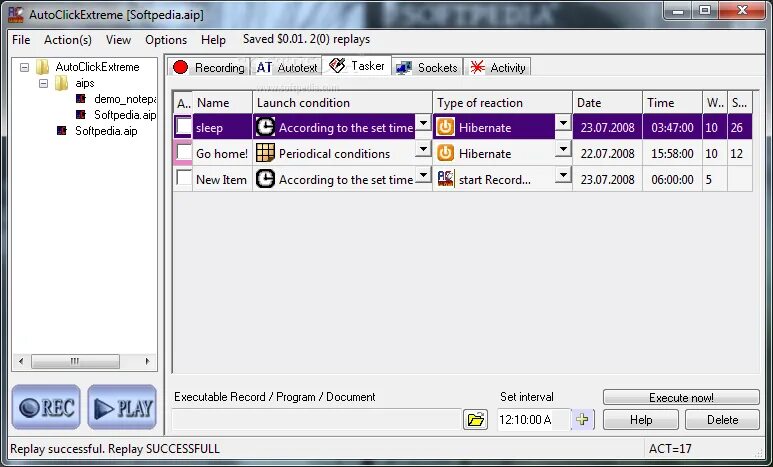Click the Set interval time field
The image size is (773, 467).
coord(534,420)
